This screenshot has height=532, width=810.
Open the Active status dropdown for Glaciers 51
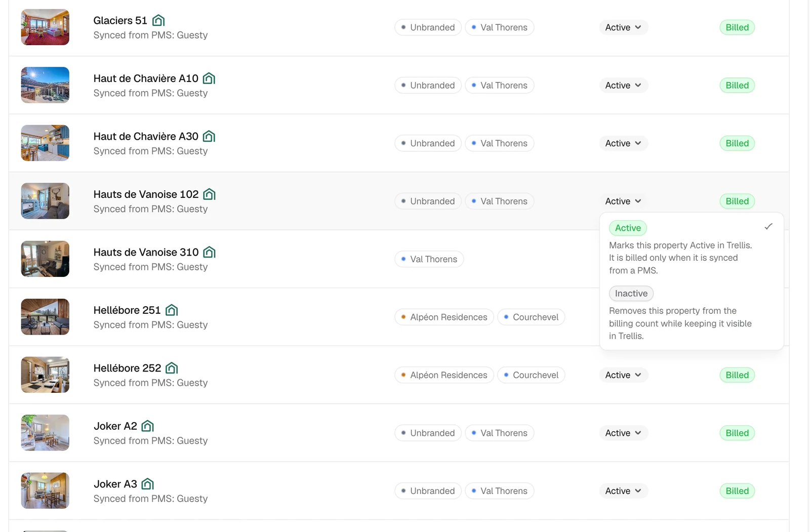(x=624, y=27)
